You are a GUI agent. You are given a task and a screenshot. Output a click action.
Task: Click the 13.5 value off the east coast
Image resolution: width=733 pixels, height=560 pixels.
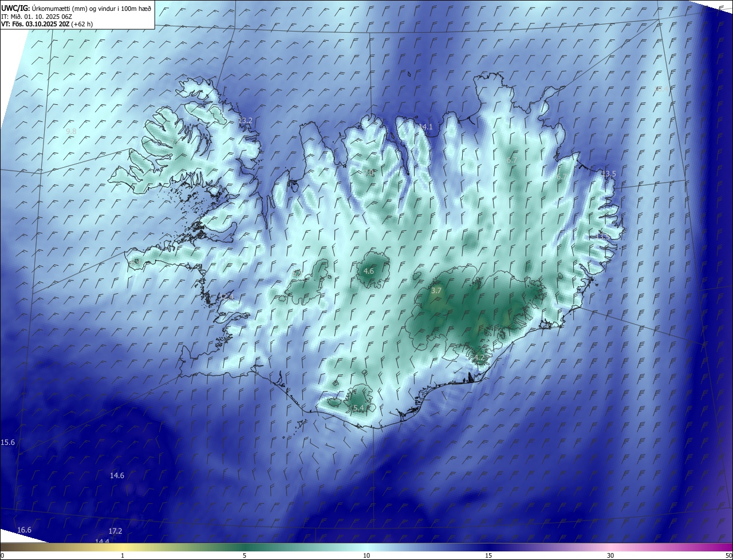point(609,174)
